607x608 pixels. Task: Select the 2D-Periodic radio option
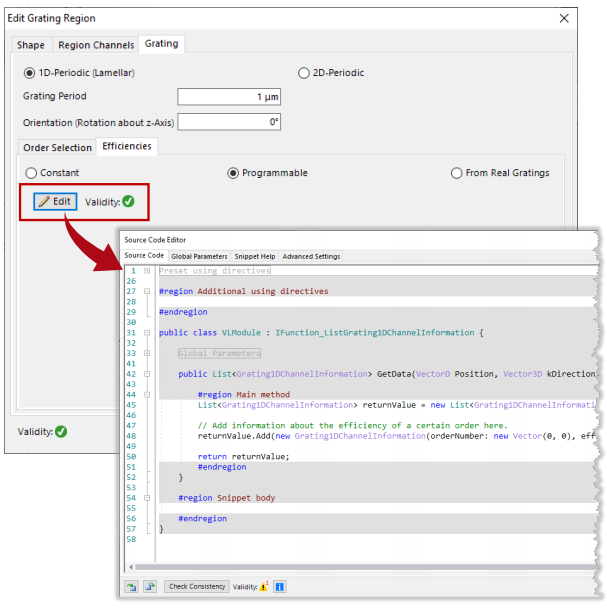304,73
